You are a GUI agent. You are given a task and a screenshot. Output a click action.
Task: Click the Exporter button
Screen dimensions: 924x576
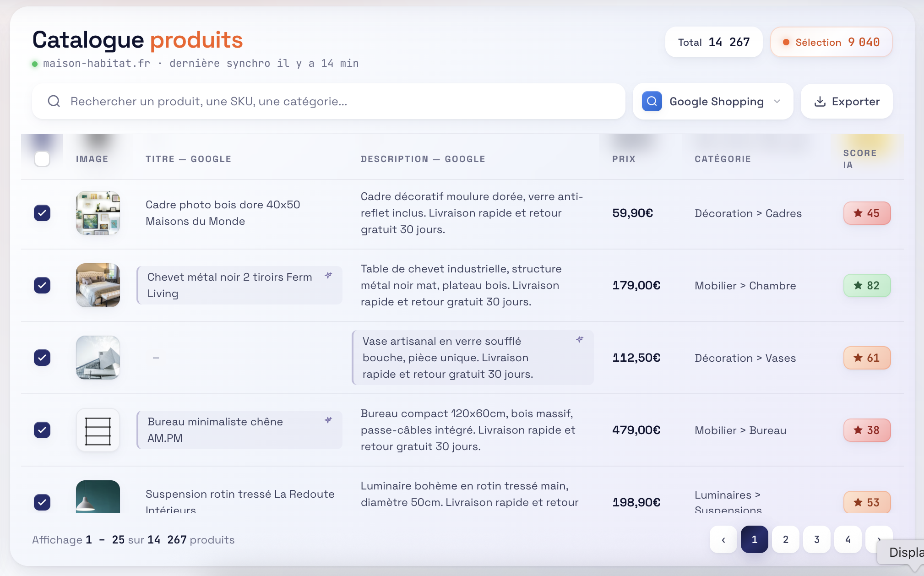(847, 101)
